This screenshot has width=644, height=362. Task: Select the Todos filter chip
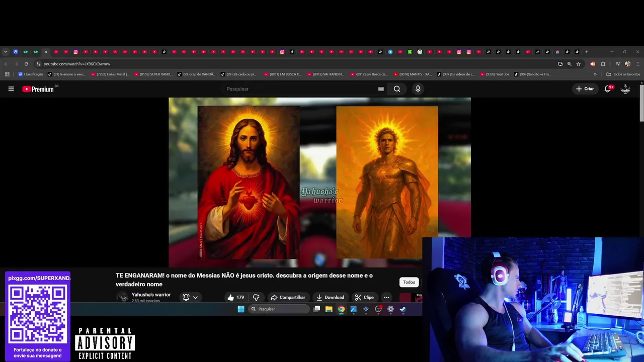pos(409,282)
